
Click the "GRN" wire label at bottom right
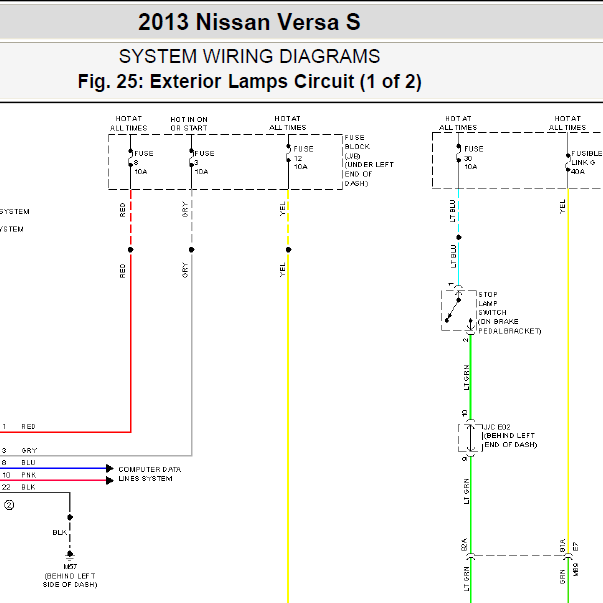coord(563,577)
